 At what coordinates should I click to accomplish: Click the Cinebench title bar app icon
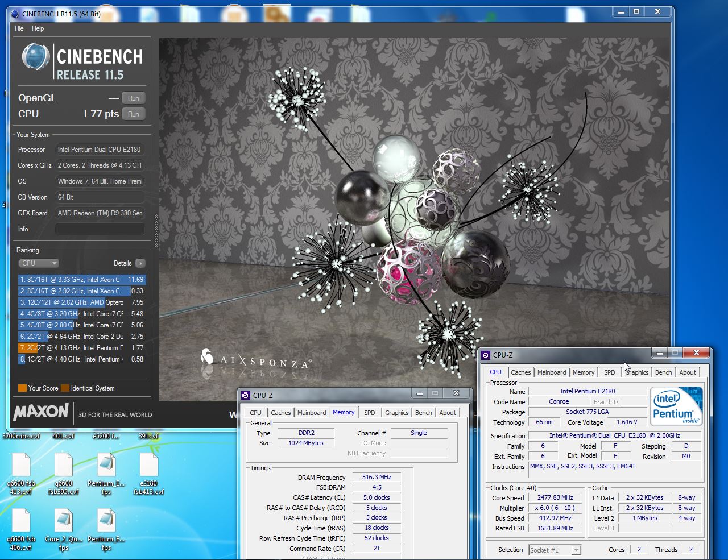[x=14, y=14]
